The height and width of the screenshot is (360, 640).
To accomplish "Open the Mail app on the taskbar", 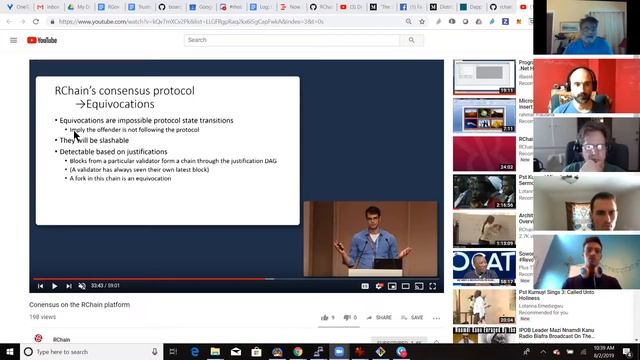I will [236, 351].
